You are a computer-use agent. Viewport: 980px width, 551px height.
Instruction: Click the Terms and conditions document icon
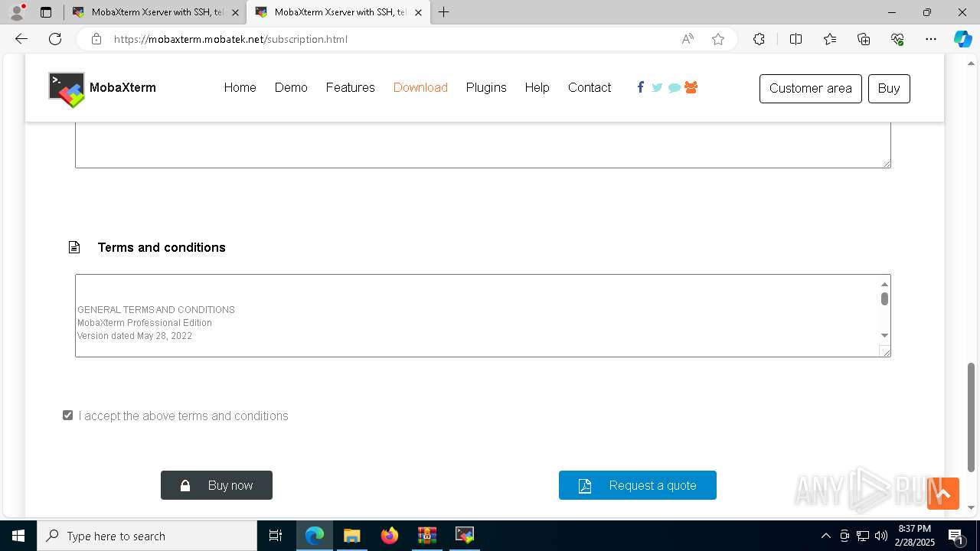coord(74,247)
